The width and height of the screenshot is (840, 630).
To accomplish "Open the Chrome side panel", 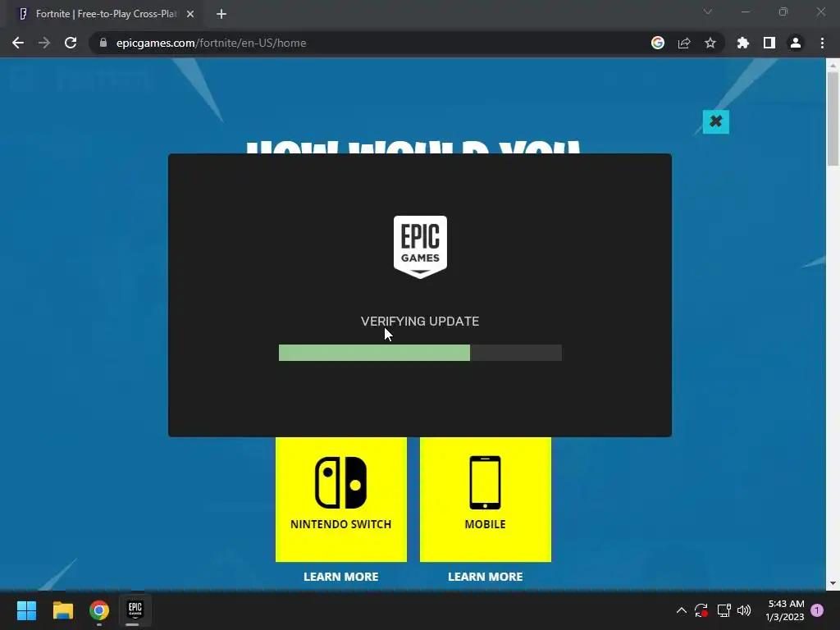I will click(x=769, y=43).
